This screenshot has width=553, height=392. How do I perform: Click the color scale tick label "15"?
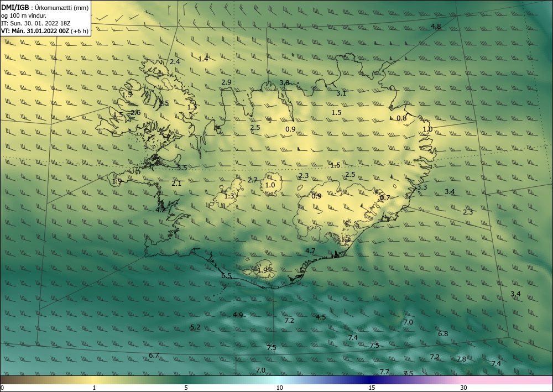[372, 388]
